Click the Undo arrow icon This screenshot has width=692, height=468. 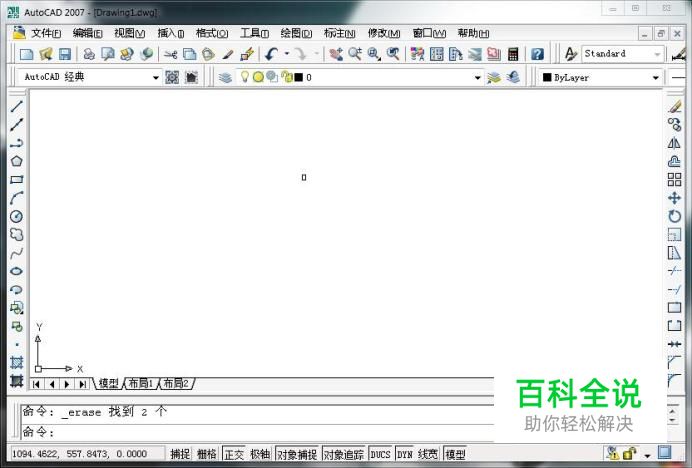pyautogui.click(x=271, y=54)
